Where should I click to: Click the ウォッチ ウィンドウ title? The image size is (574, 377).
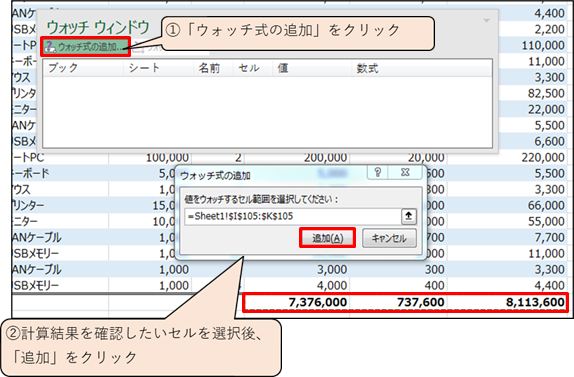point(98,27)
